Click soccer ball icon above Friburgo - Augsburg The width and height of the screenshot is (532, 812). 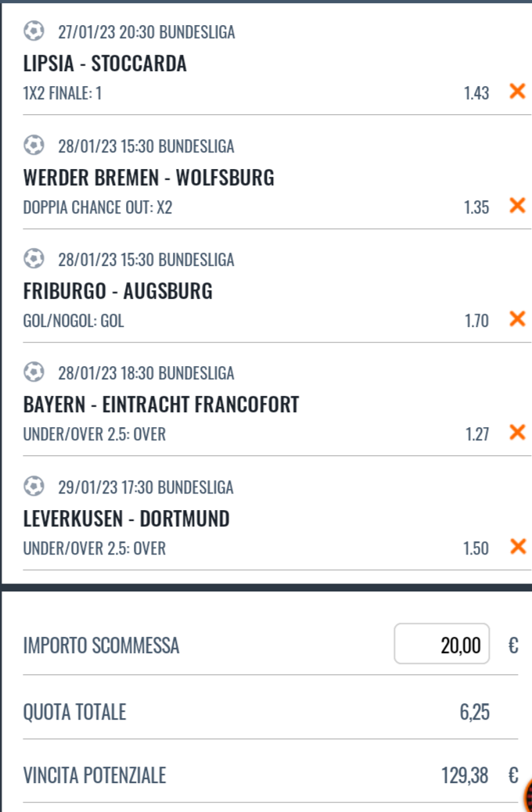34,259
